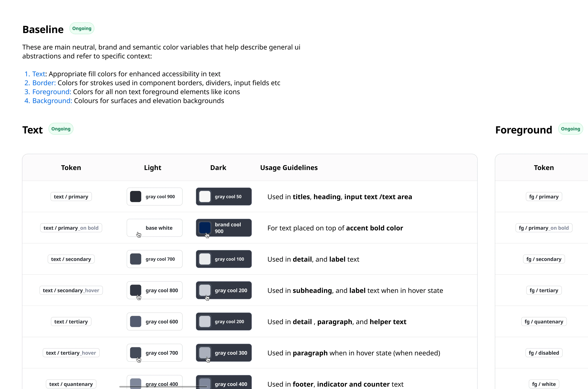Click the gray cool 50 dark swatch
This screenshot has height=389, width=588.
tap(205, 197)
